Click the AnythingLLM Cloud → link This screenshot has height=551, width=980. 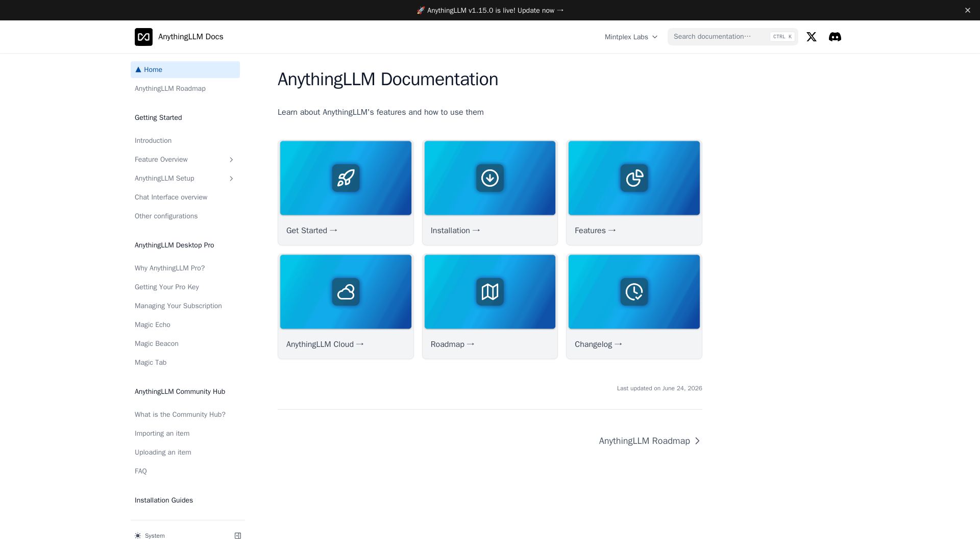tap(325, 344)
